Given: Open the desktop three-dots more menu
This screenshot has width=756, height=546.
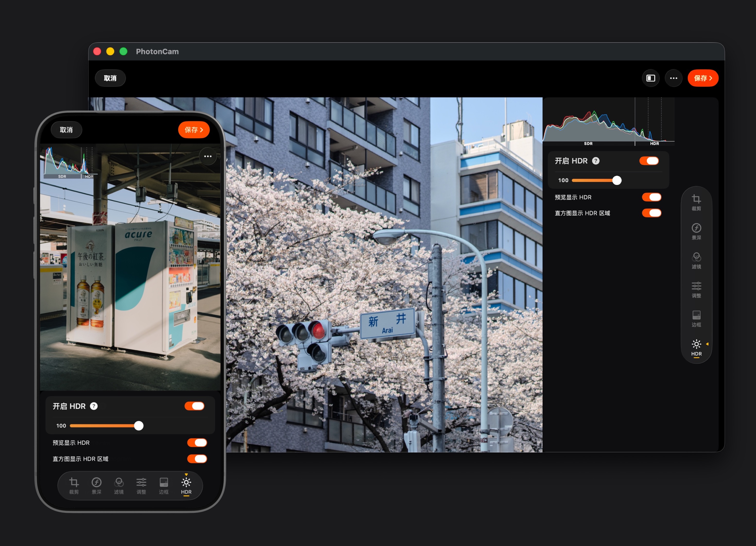Looking at the screenshot, I should click(673, 78).
